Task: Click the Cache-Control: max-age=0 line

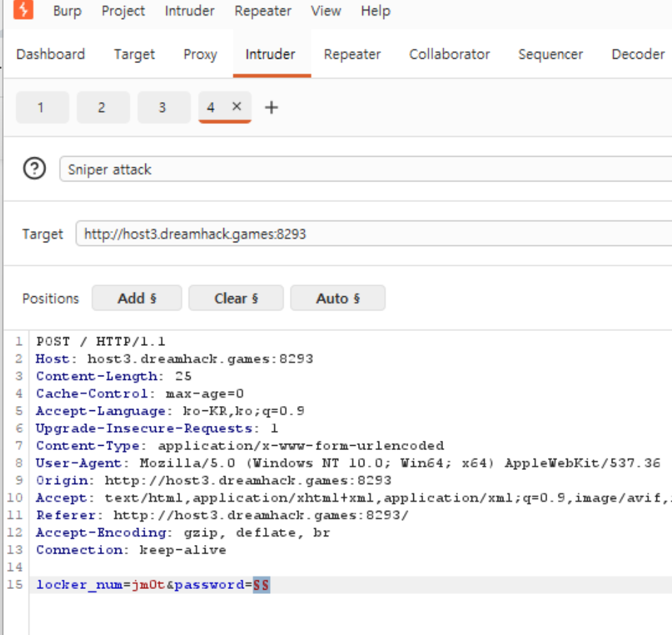Action: click(x=140, y=393)
